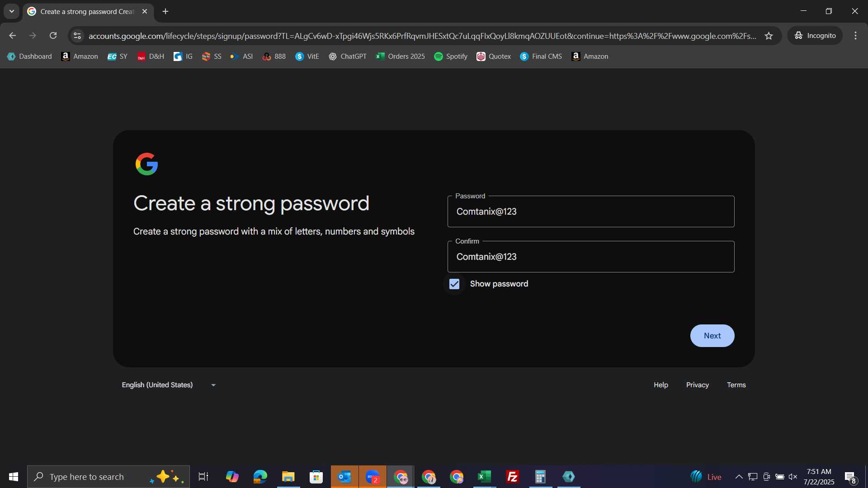Open the Privacy link
The image size is (868, 488).
click(697, 385)
